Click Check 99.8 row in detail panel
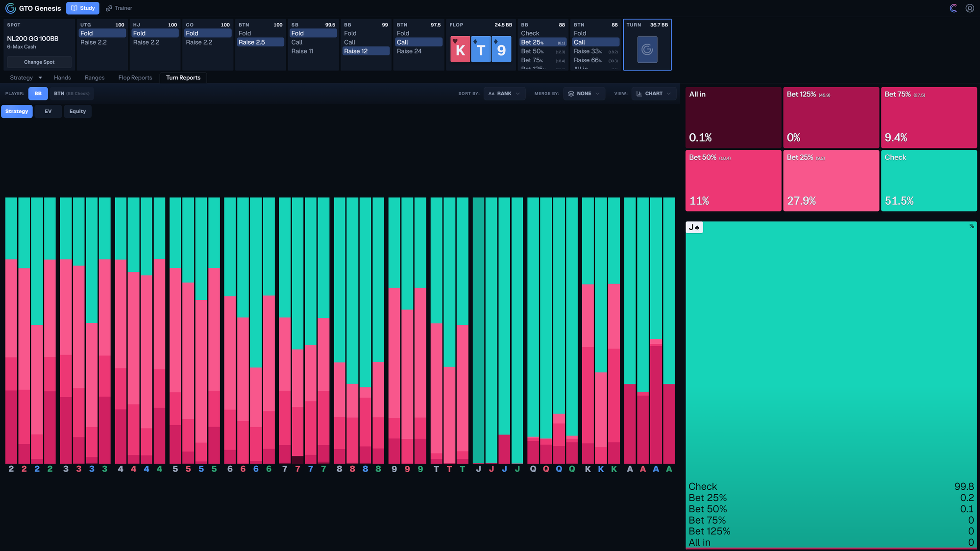 (x=831, y=486)
